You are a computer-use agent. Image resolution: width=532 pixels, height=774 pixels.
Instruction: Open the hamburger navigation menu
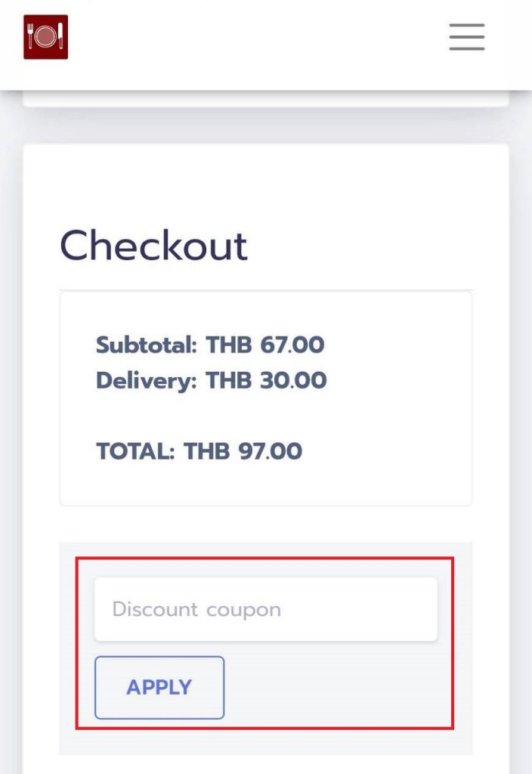[466, 37]
